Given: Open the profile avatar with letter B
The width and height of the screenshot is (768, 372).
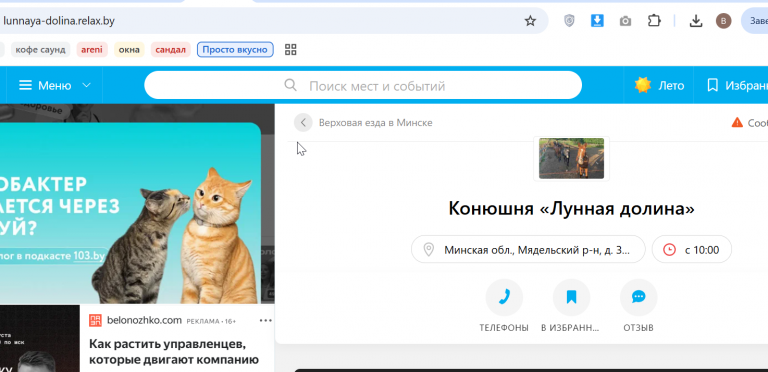Looking at the screenshot, I should coord(723,21).
